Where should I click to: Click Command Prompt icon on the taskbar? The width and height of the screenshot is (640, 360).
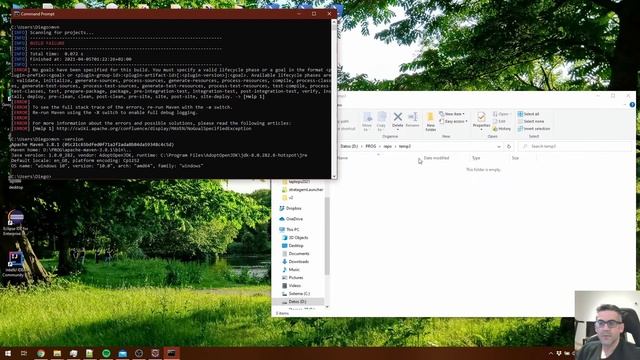pos(171,353)
